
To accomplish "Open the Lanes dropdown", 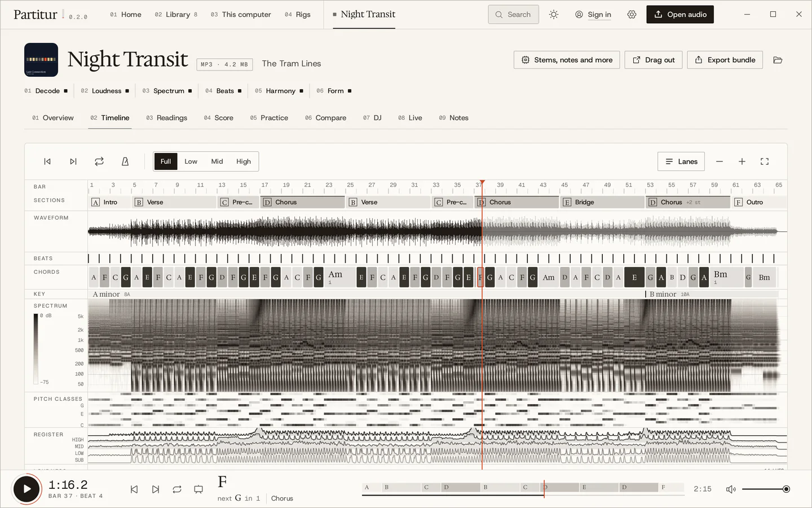I will pyautogui.click(x=681, y=161).
